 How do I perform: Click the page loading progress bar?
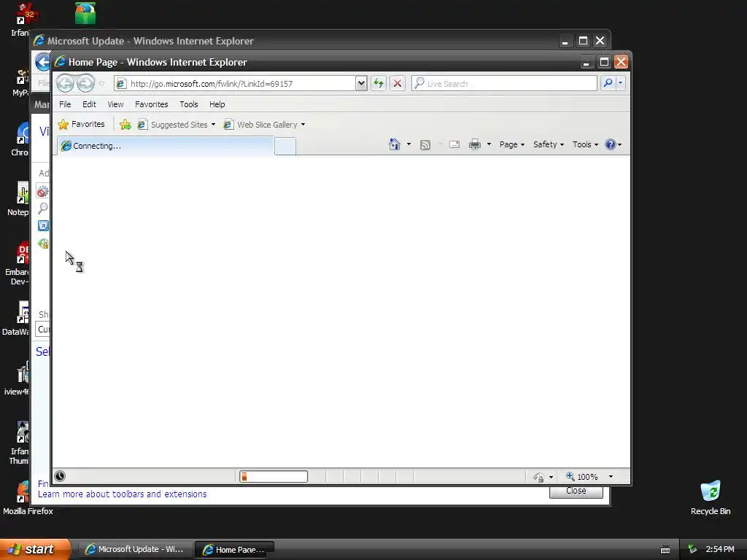coord(274,476)
